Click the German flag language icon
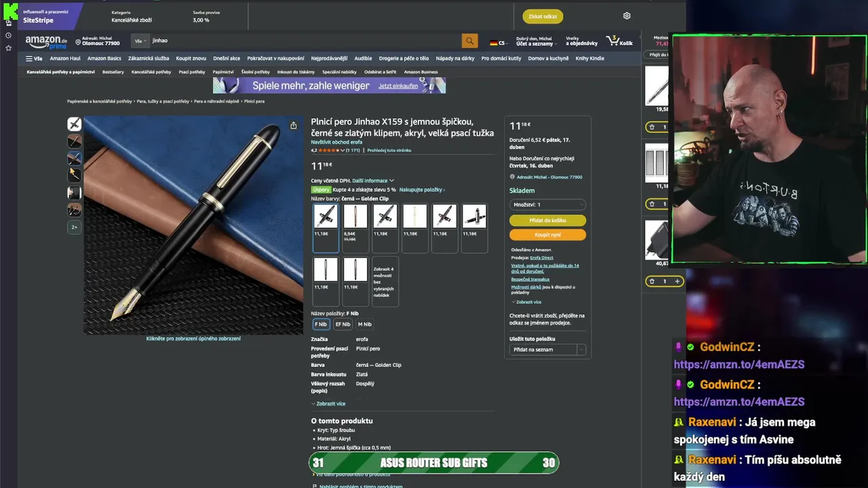 tap(494, 43)
